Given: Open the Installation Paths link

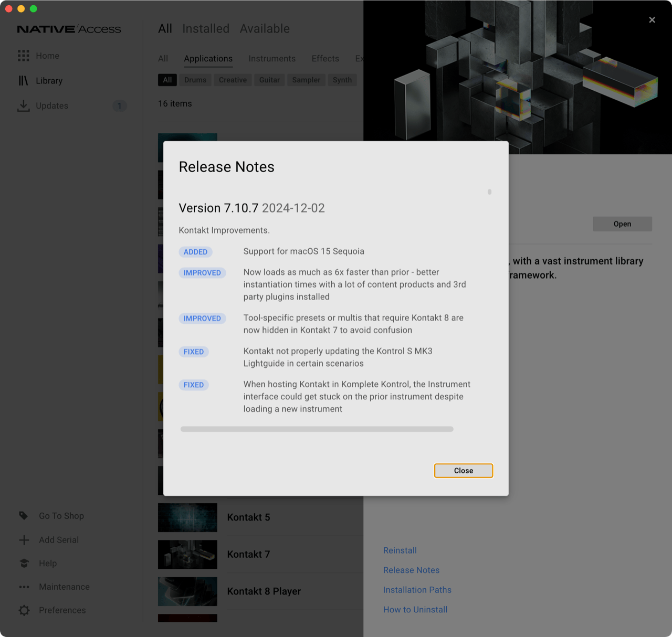Looking at the screenshot, I should click(417, 590).
